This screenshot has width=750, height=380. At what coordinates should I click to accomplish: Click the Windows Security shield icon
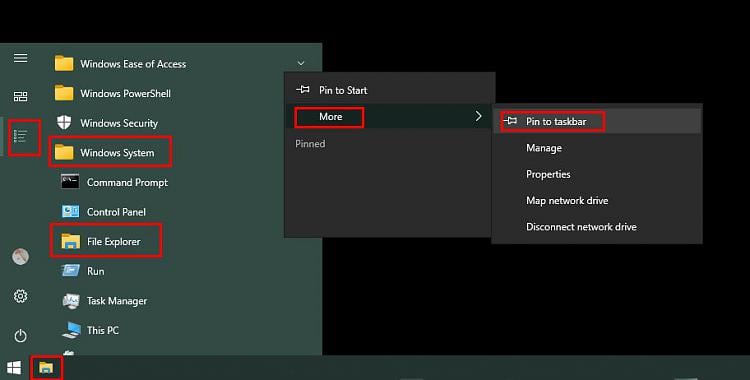[64, 123]
